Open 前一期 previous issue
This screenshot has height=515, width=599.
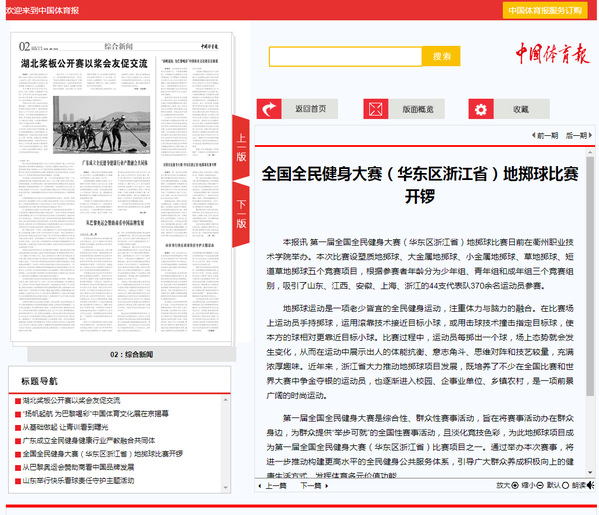545,135
